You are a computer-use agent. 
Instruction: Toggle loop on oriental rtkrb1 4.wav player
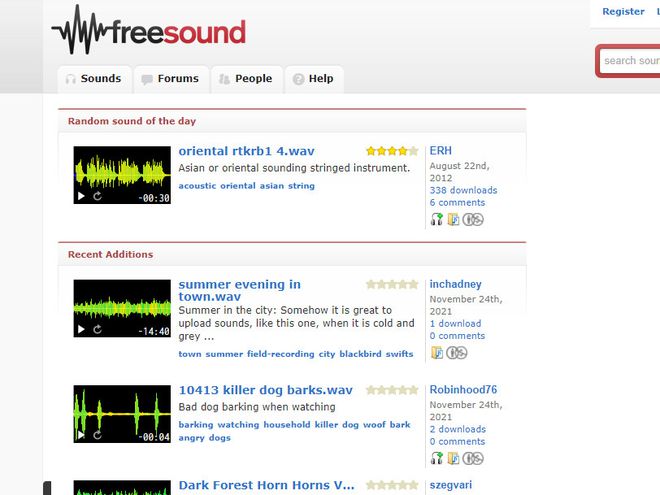tap(97, 196)
